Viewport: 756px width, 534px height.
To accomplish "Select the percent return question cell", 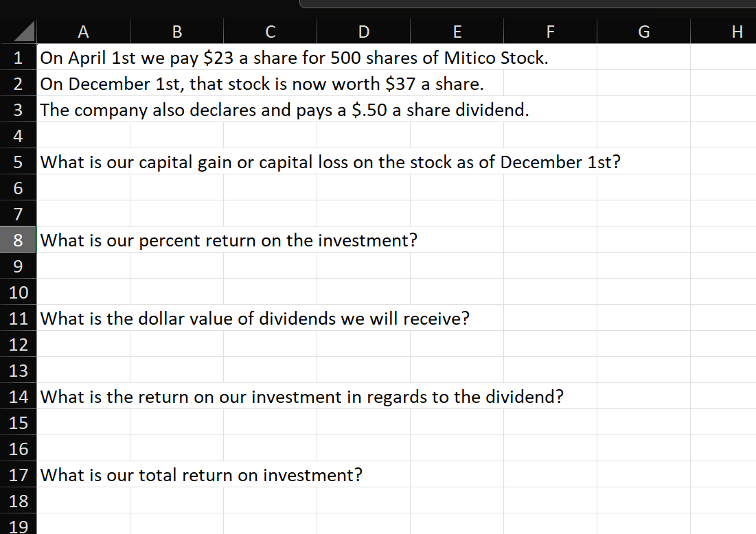I will click(x=83, y=240).
